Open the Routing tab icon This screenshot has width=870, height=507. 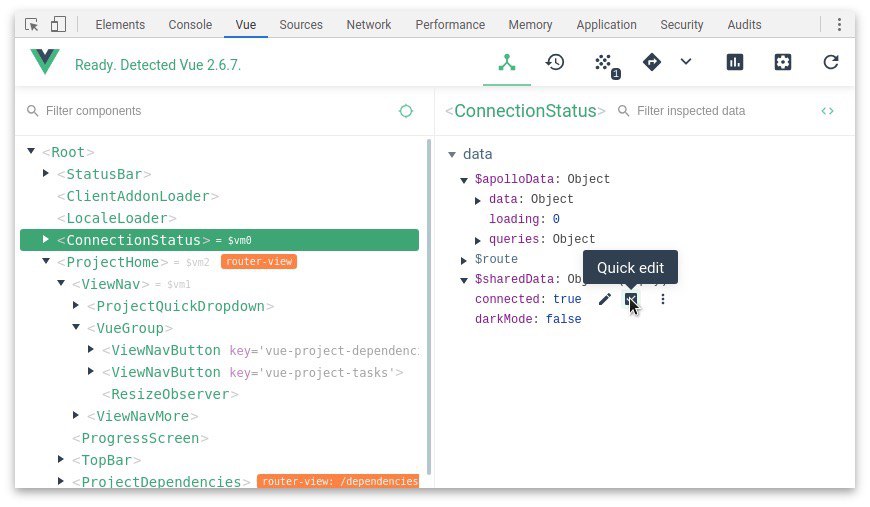click(x=652, y=63)
